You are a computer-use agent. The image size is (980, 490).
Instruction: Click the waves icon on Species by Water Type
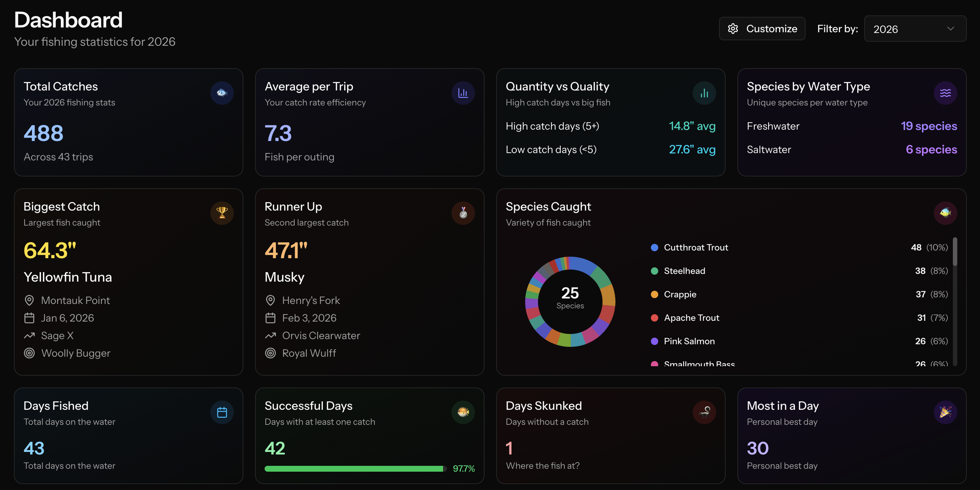point(945,93)
